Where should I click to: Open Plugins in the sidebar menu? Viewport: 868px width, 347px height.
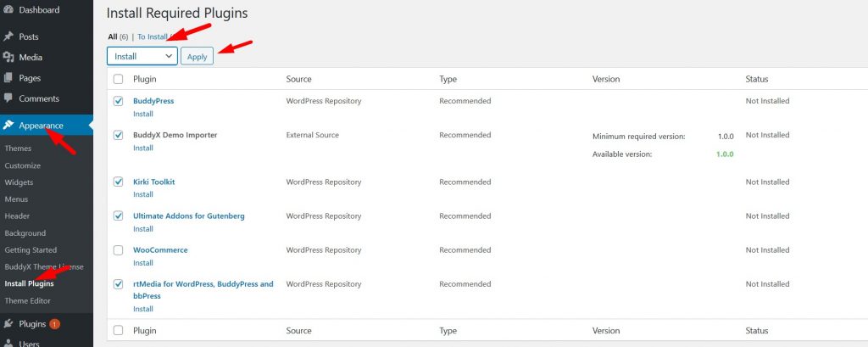[x=32, y=324]
